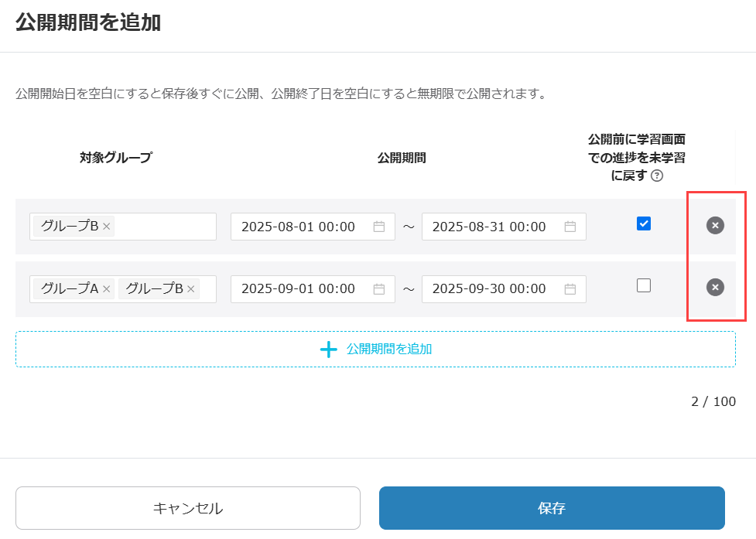756x539 pixels.
Task: Click the 2025-09-30 00:00 end date text
Action: 489,288
